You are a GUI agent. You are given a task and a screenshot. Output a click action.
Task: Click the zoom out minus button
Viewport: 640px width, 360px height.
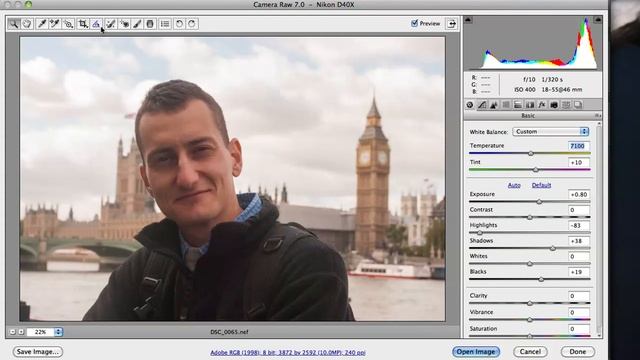point(13,332)
